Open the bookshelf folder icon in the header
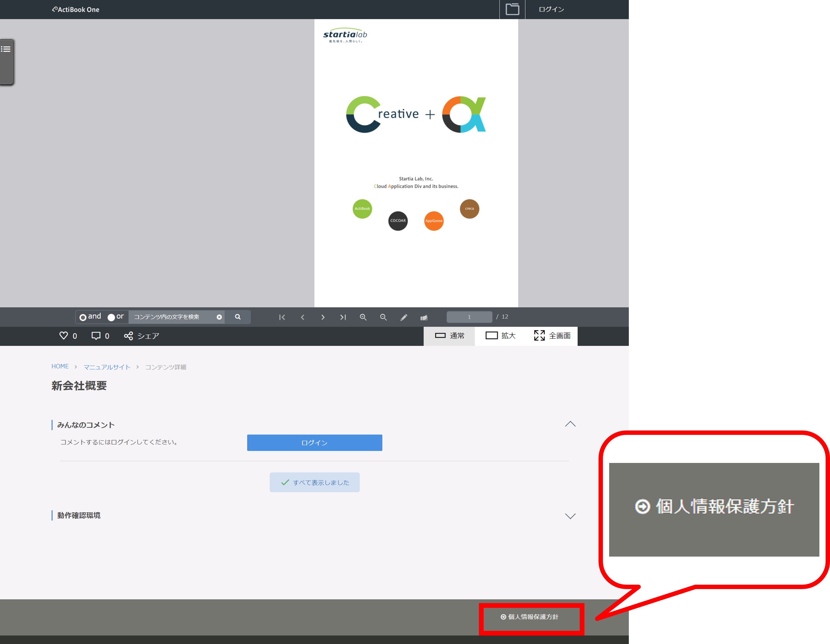 [x=512, y=9]
